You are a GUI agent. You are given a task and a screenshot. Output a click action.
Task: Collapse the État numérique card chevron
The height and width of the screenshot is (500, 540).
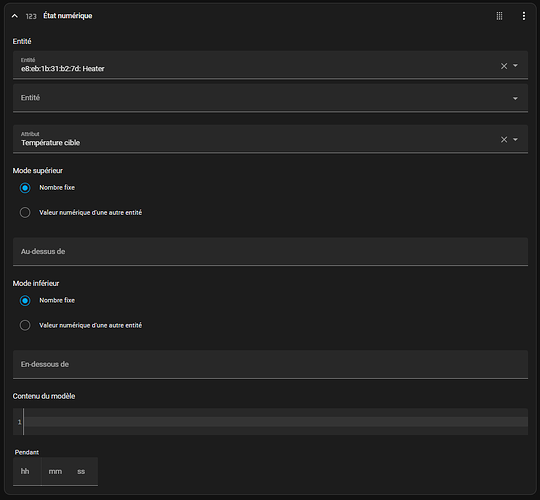coord(14,16)
